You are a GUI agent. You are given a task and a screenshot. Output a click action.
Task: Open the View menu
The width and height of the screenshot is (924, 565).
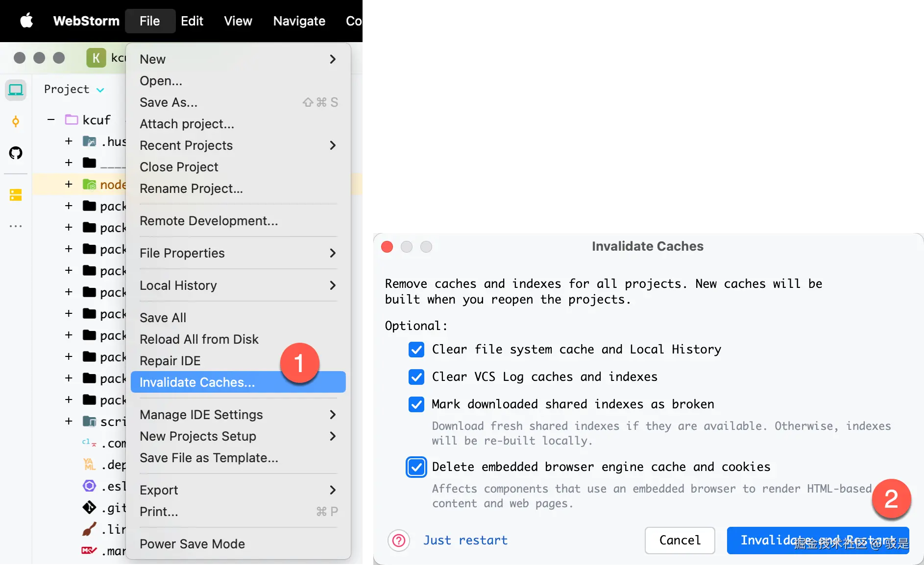click(238, 21)
